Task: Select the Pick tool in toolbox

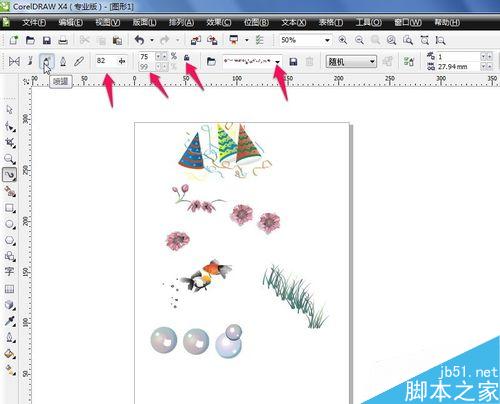Action: click(x=9, y=109)
